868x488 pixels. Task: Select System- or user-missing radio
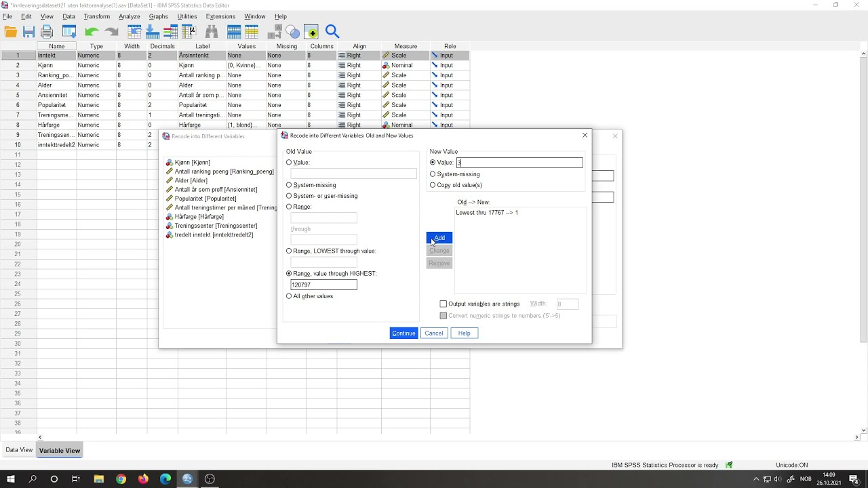click(x=289, y=196)
